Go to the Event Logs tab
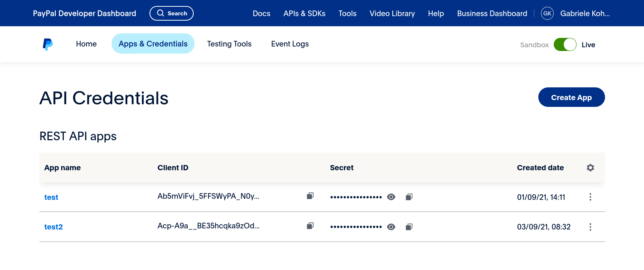This screenshot has width=644, height=270. click(x=290, y=44)
